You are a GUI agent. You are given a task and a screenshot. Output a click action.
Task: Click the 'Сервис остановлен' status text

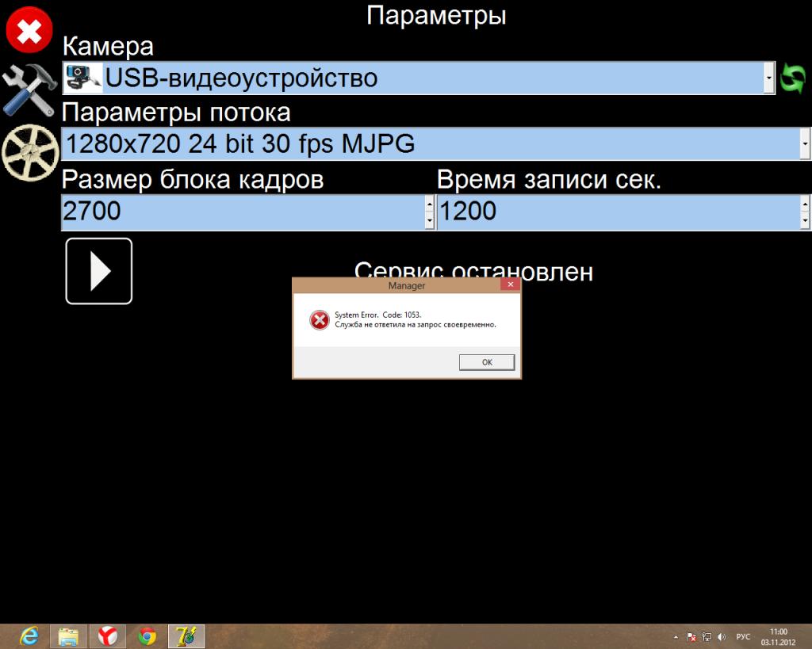pos(474,271)
